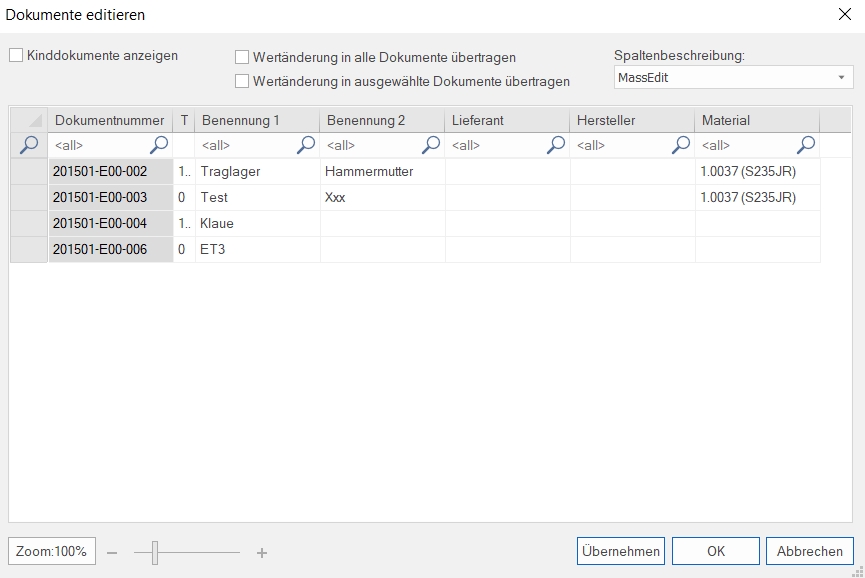Click the magnifier icon in Benennung 2 filter
Image resolution: width=865 pixels, height=578 pixels.
(431, 144)
